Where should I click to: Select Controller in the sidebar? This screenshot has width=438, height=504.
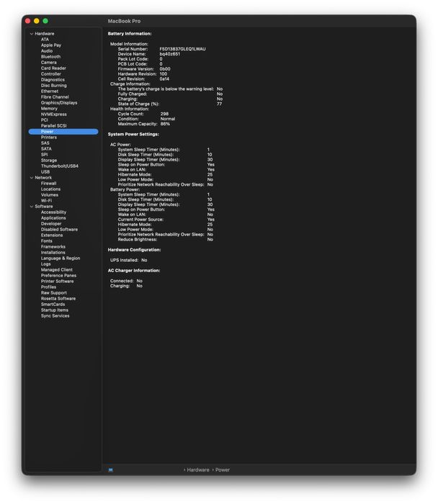[51, 74]
